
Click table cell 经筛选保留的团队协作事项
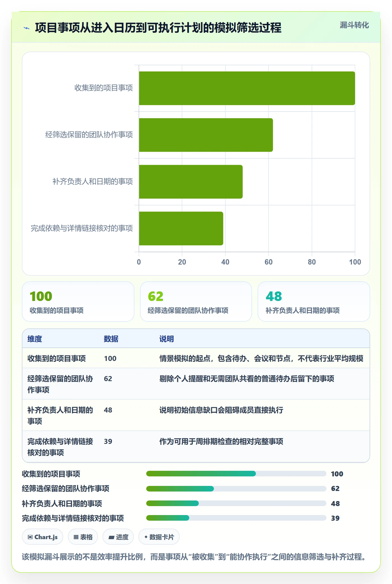point(60,384)
